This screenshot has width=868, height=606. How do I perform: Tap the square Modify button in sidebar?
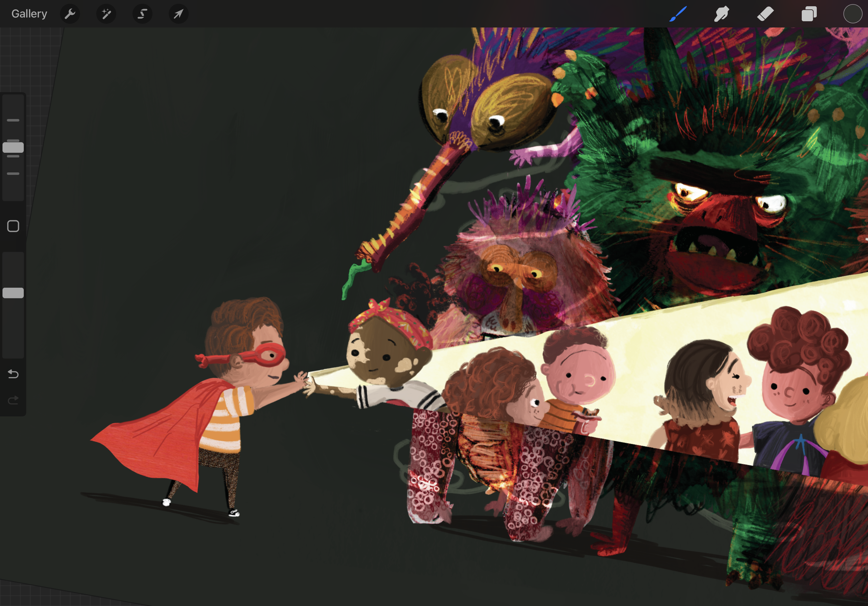click(x=13, y=226)
